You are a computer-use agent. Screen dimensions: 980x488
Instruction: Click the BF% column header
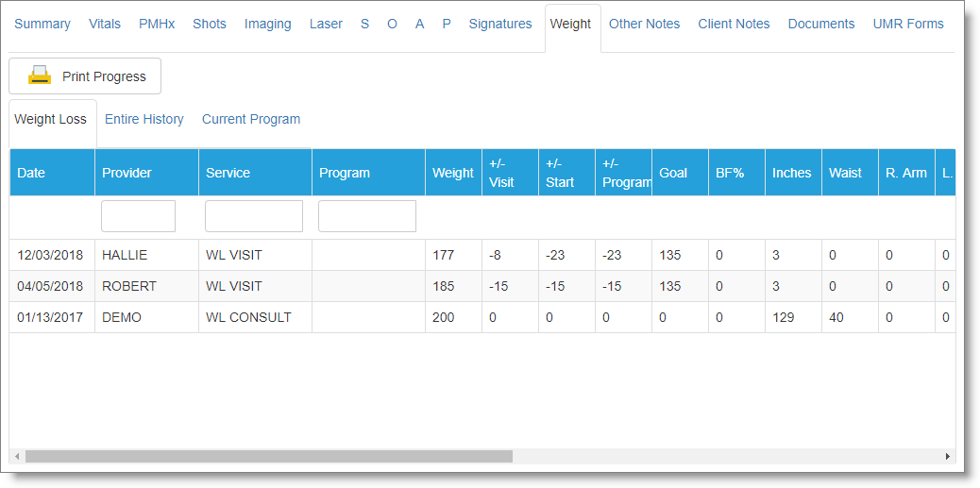(736, 173)
